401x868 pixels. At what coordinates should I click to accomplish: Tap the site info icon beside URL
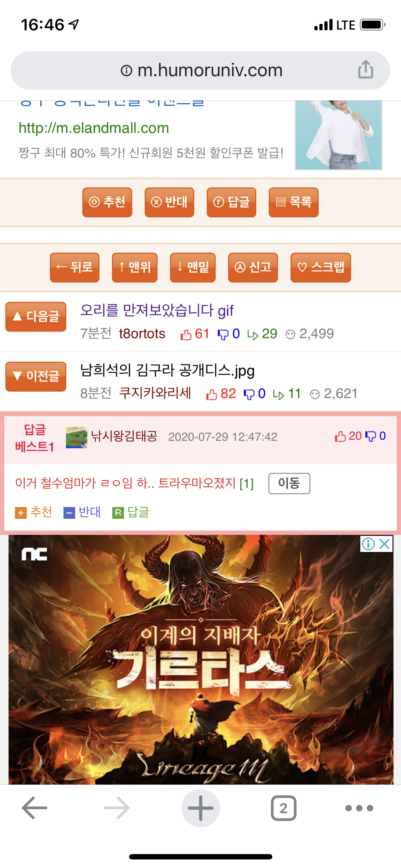(x=127, y=70)
